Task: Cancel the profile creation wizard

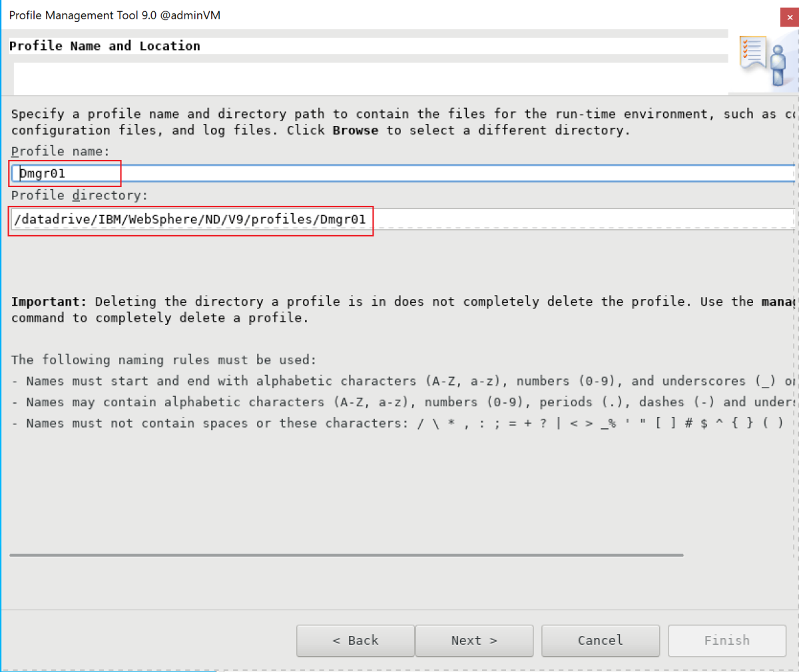Action: [600, 640]
